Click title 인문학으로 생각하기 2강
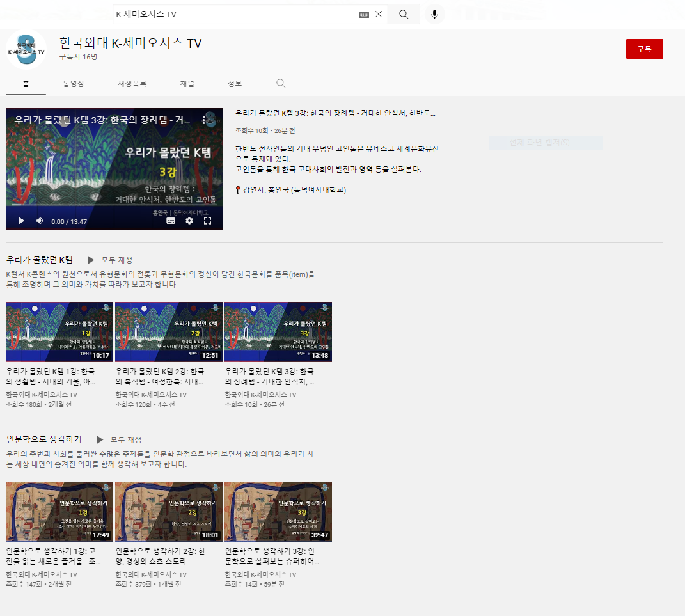This screenshot has width=685, height=616. click(161, 556)
